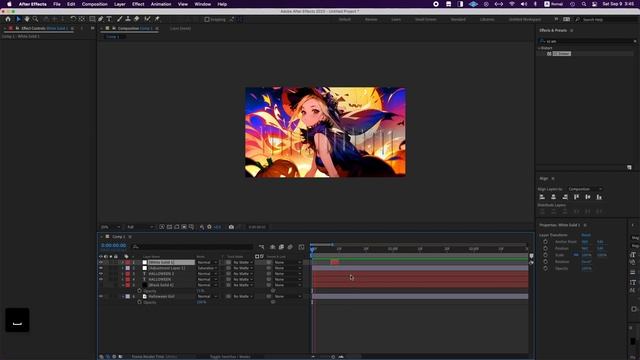Select the Rectangle shape tool
Screen dimensions: 640x360
(92, 19)
